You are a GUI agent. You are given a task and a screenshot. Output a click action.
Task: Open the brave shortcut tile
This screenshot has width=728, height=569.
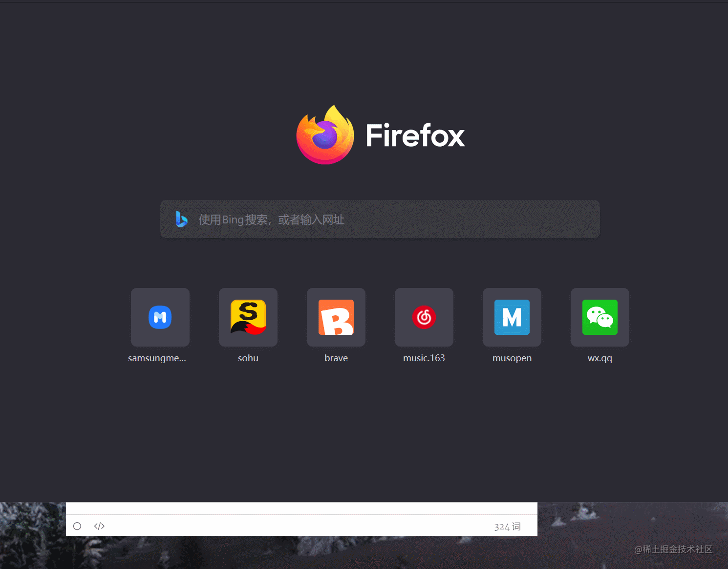pyautogui.click(x=336, y=317)
